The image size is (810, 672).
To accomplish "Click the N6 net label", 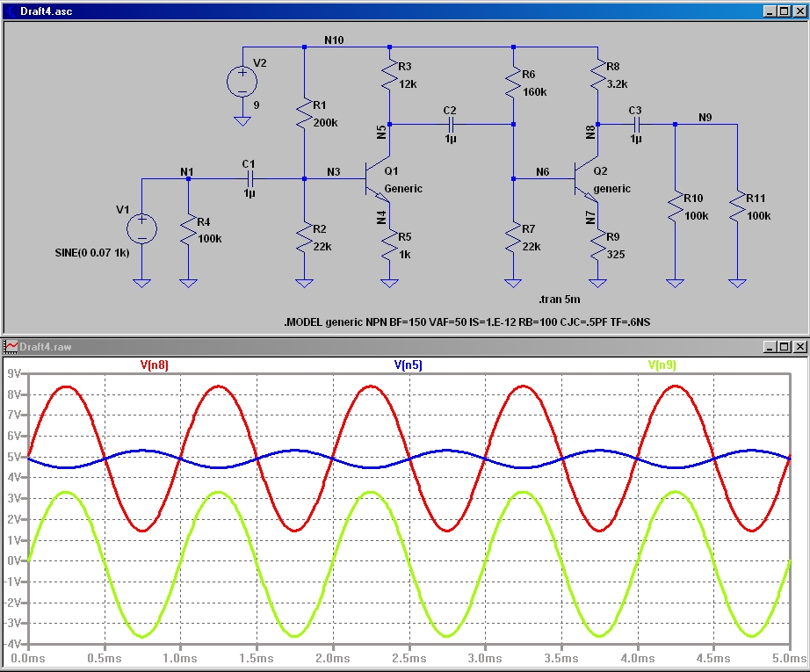I will point(542,171).
